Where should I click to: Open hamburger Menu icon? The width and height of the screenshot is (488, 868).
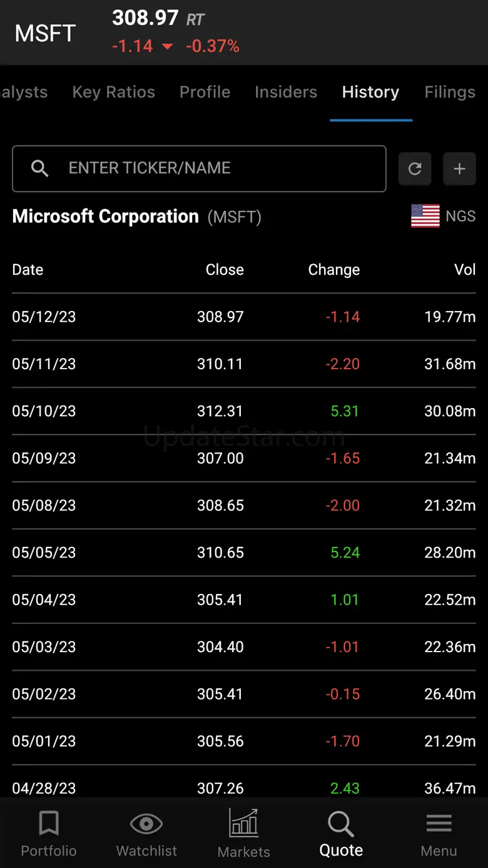tap(439, 824)
